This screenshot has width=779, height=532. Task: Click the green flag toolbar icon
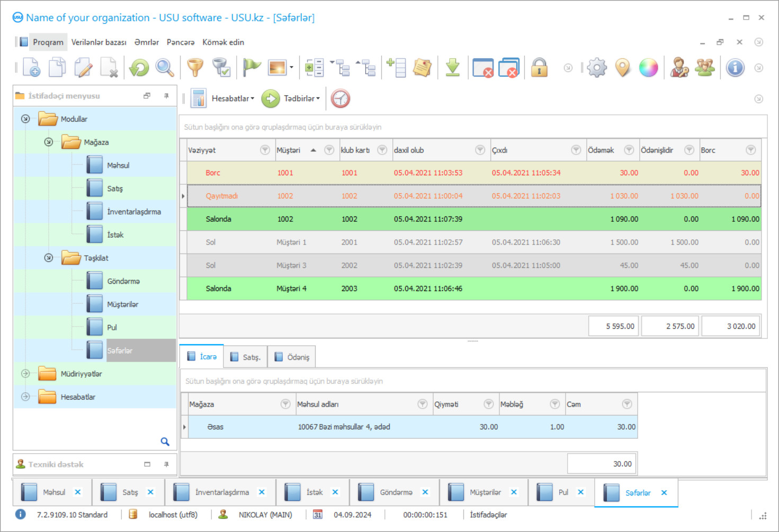pos(252,68)
